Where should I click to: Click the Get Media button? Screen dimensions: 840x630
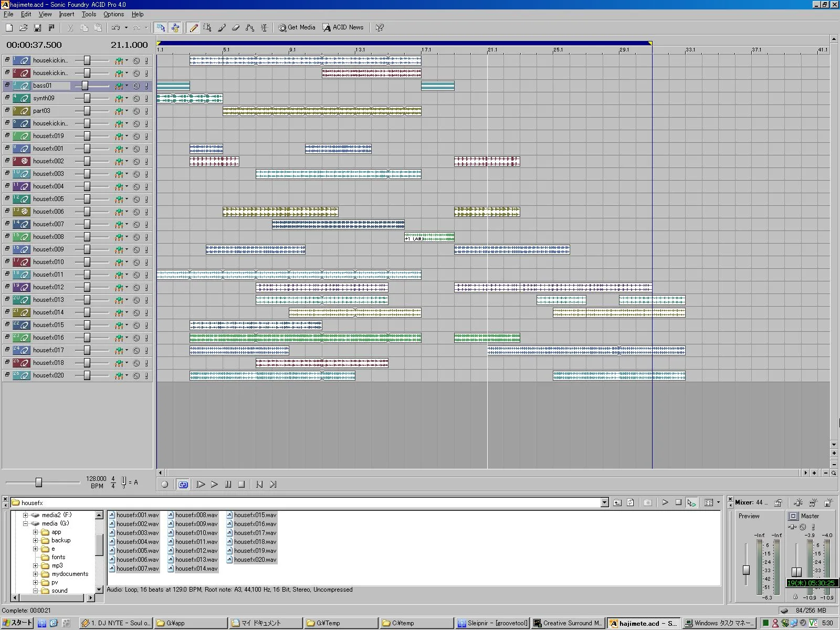pos(297,27)
